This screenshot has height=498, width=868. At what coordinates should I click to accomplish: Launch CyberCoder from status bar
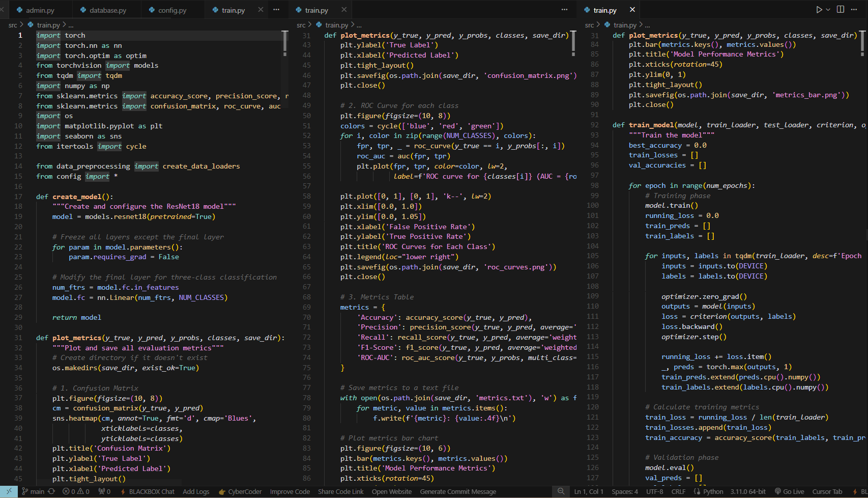(240, 491)
